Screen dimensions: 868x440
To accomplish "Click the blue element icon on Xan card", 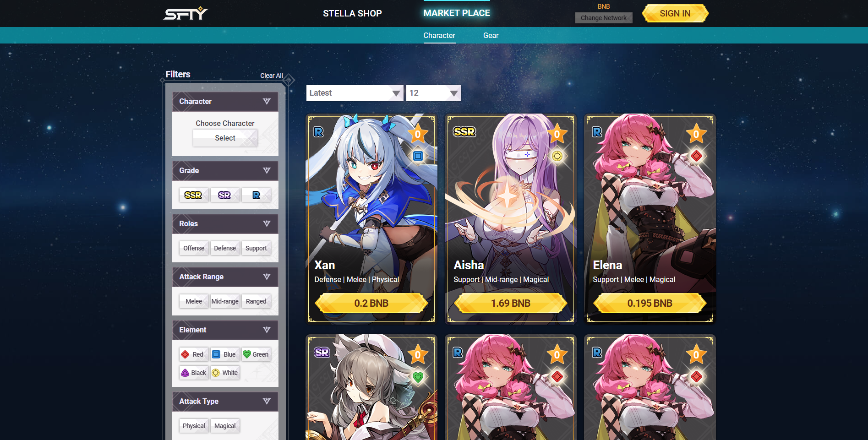I will [x=418, y=156].
